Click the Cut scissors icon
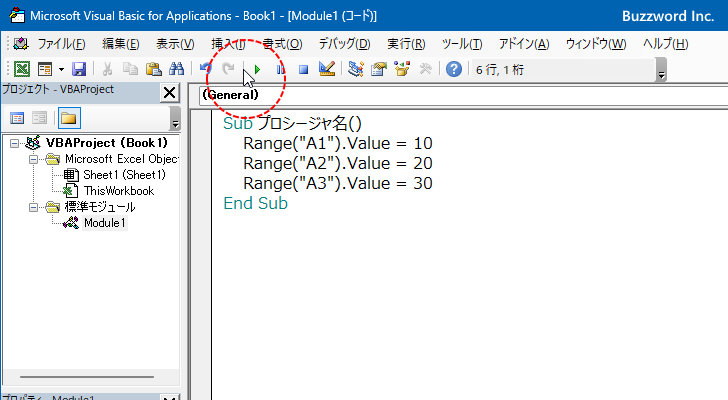 107,69
